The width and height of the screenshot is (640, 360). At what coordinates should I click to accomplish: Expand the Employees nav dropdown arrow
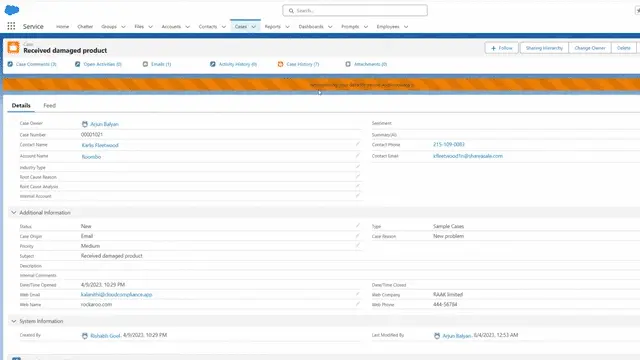coord(406,27)
